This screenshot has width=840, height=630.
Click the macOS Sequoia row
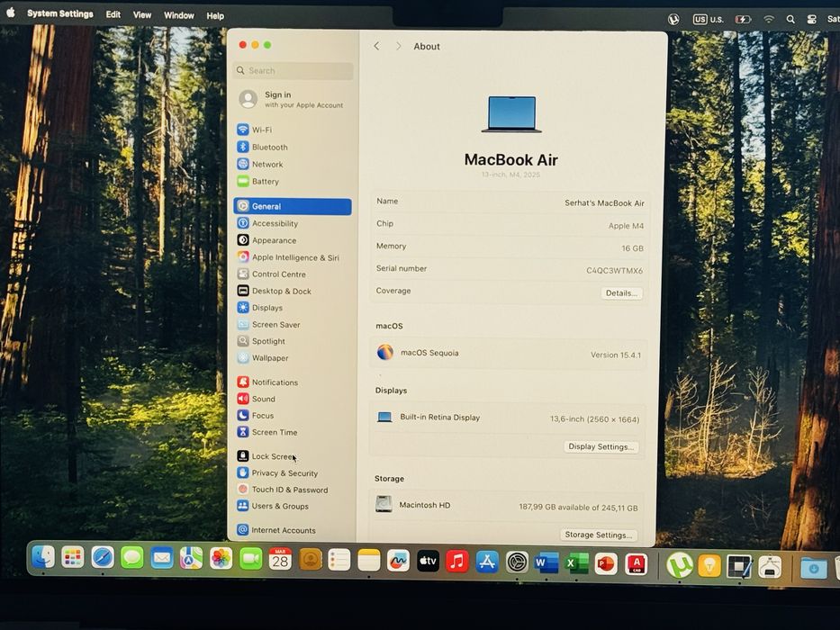[509, 353]
